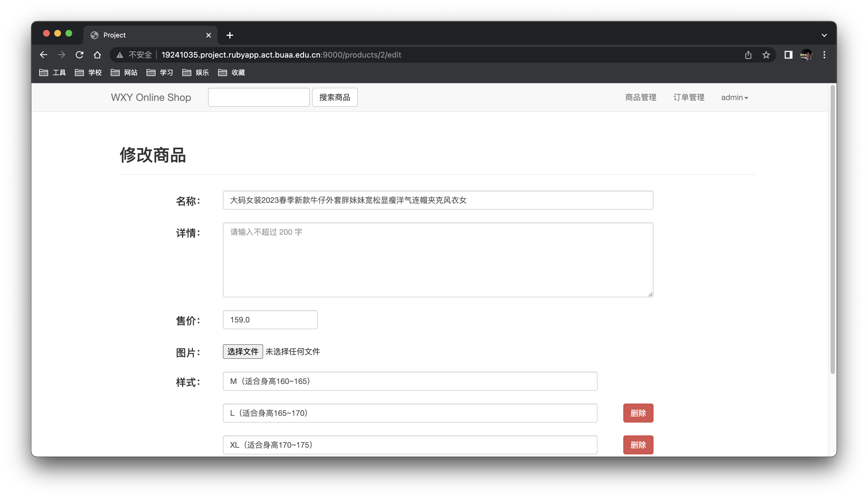Reload the current page
This screenshot has height=498, width=868.
[79, 55]
